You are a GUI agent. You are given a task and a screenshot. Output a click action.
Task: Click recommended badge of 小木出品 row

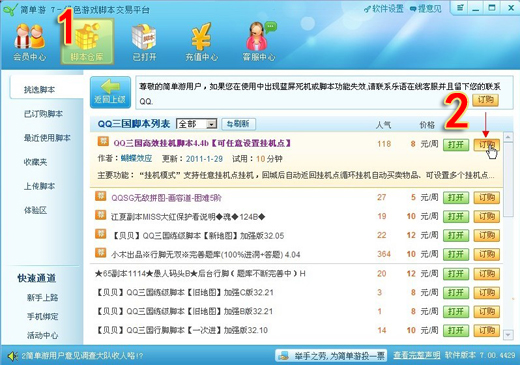(101, 253)
